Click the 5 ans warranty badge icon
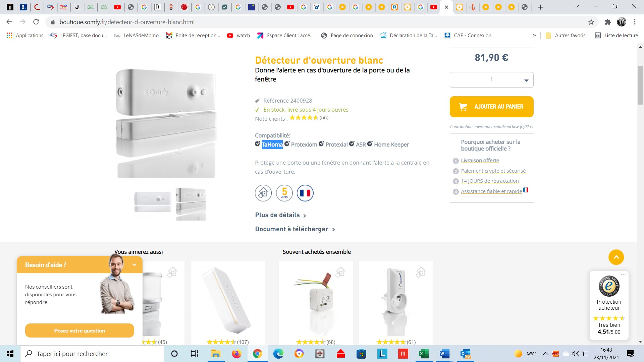Viewport: 644px width, 362px height. (284, 193)
